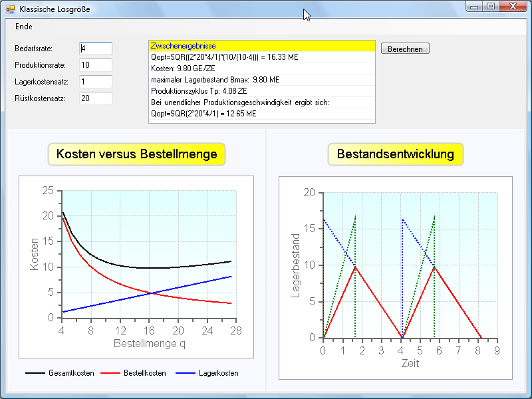Select the maximaler Lagerbestand Bmax row
This screenshot has width=532, height=399.
click(x=261, y=80)
